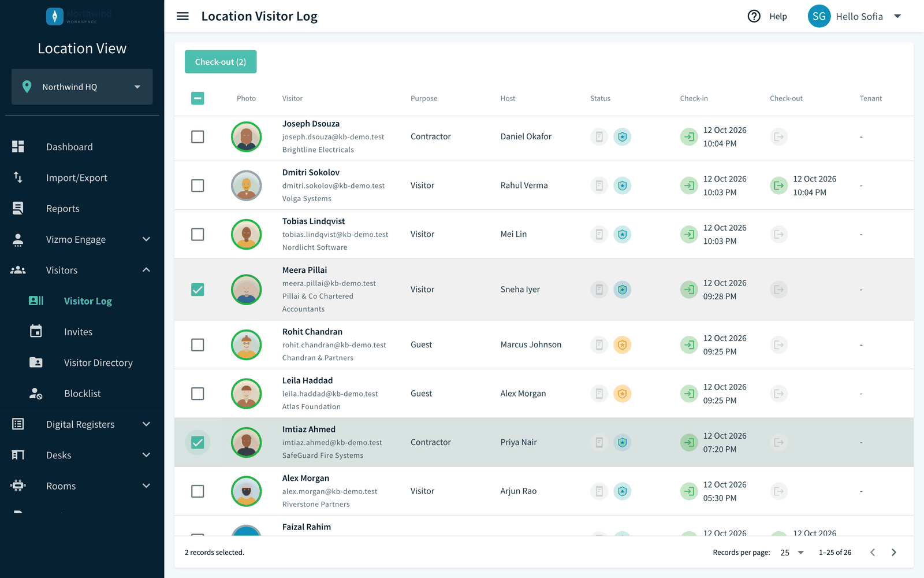Viewport: 924px width, 578px height.
Task: Click Meera Pillai's document status icon
Action: (599, 290)
